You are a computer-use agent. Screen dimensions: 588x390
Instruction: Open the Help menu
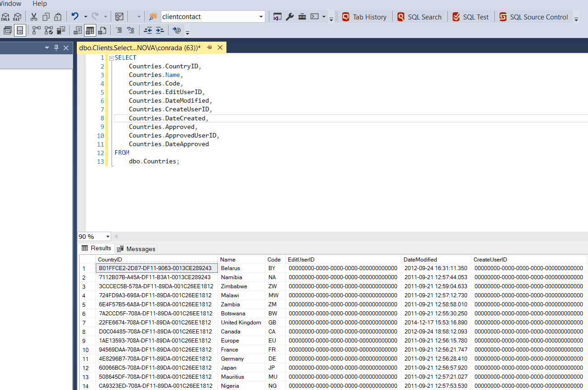pyautogui.click(x=40, y=4)
